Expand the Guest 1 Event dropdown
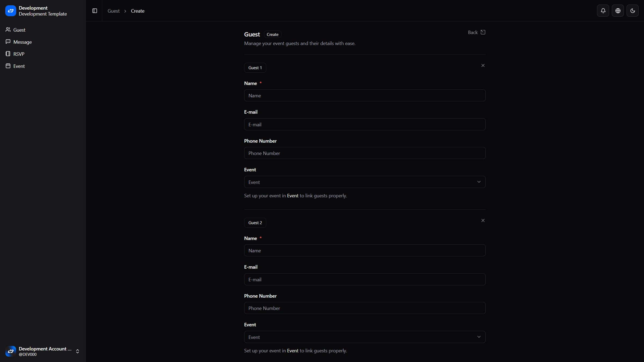The height and width of the screenshot is (362, 644). point(365,182)
